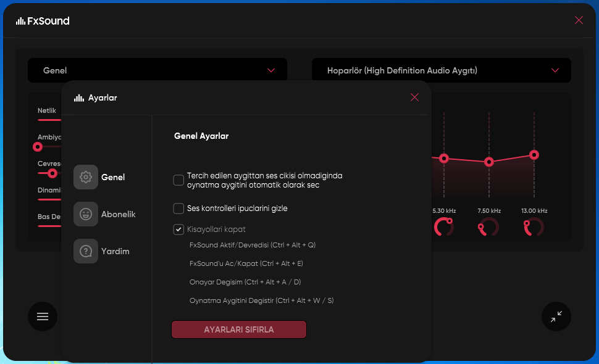Enable automatic playback device selection checkbox
599x364 pixels.
click(x=178, y=180)
